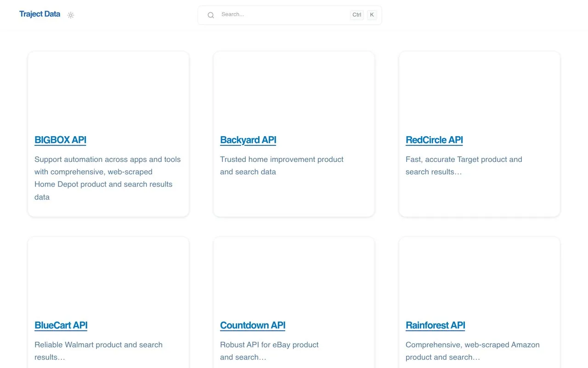The width and height of the screenshot is (588, 368).
Task: Open the BIGBOX API link
Action: (60, 140)
